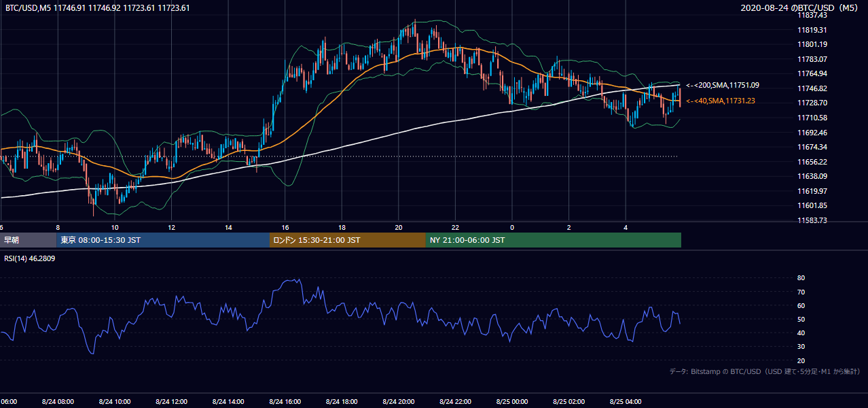868x408 pixels.
Task: Click the 8/25 00:00 time axis label
Action: click(512, 401)
